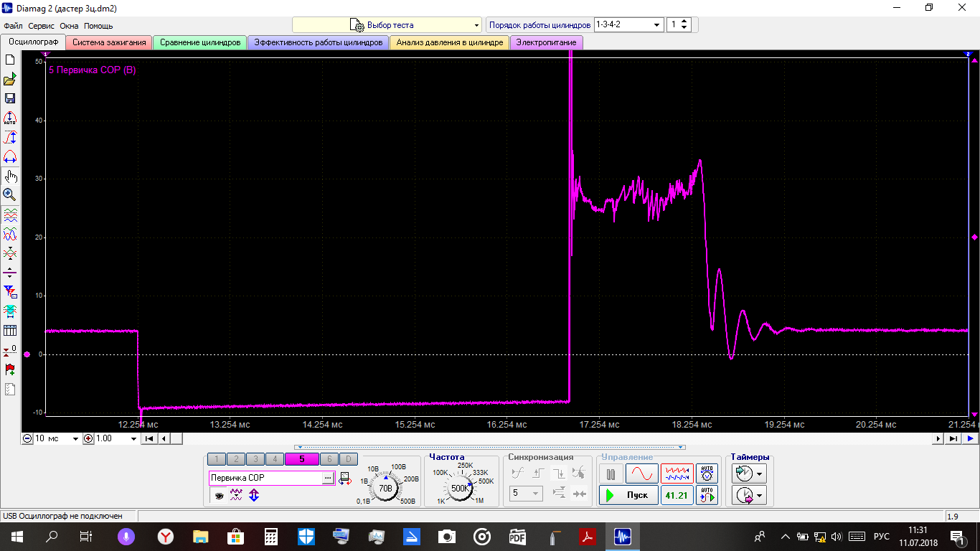The height and width of the screenshot is (551, 980).
Task: Open the Выбор теста dropdown
Action: (387, 25)
